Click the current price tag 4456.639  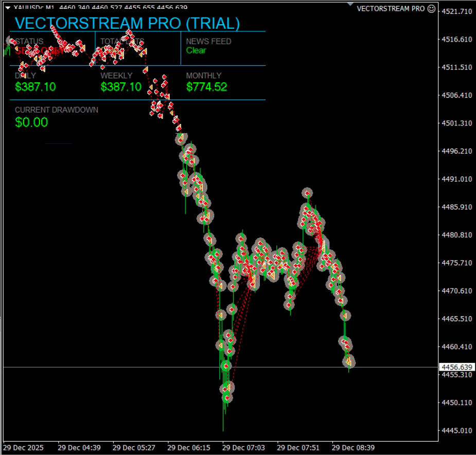tap(457, 367)
